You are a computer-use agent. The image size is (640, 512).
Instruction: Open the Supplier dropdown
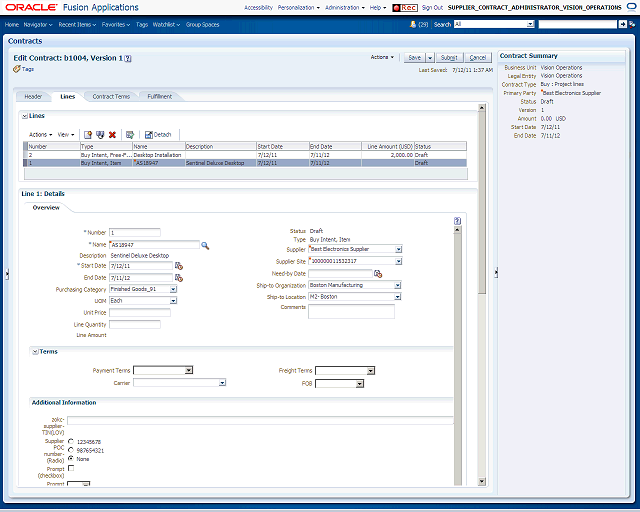click(x=399, y=249)
